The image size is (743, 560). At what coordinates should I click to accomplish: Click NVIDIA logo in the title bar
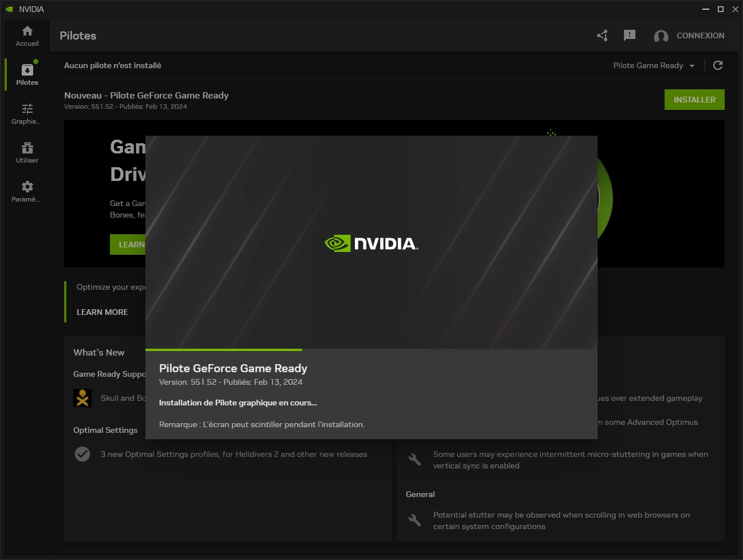click(9, 9)
